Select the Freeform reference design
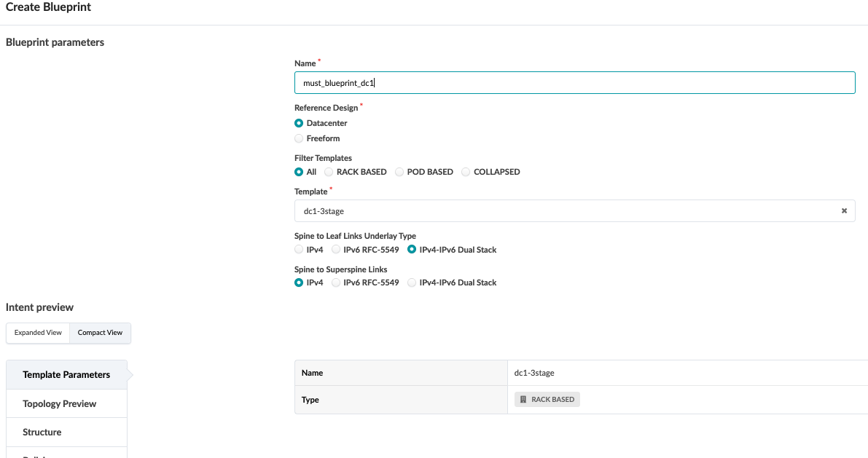Image resolution: width=868 pixels, height=458 pixels. coord(299,138)
